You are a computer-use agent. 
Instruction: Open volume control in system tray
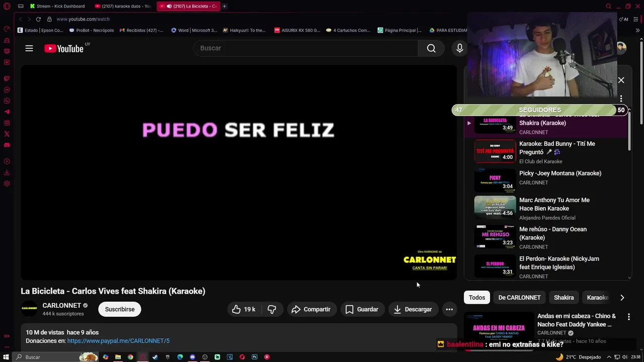click(x=624, y=357)
